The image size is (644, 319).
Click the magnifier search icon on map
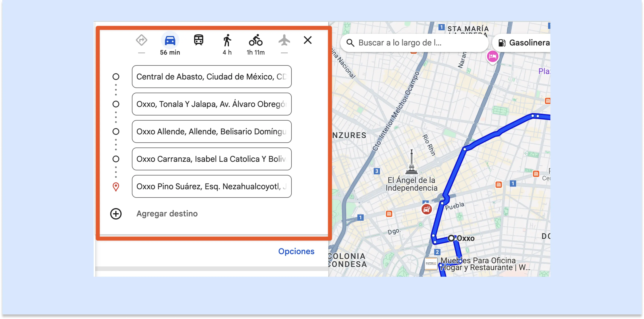click(350, 43)
